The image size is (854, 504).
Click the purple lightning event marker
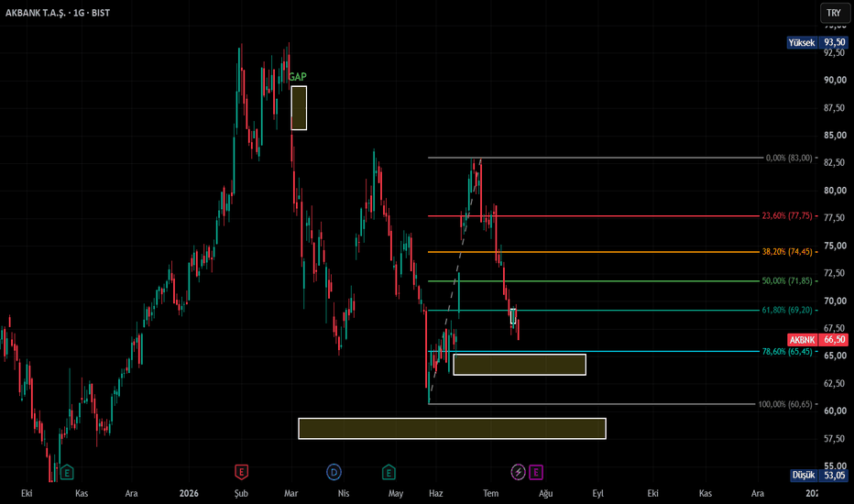click(x=518, y=472)
